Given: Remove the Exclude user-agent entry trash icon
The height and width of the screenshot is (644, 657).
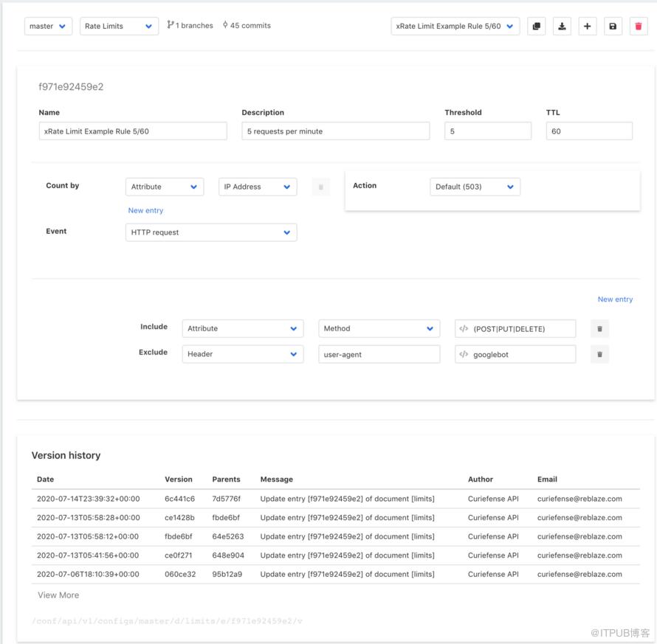Looking at the screenshot, I should pyautogui.click(x=599, y=354).
